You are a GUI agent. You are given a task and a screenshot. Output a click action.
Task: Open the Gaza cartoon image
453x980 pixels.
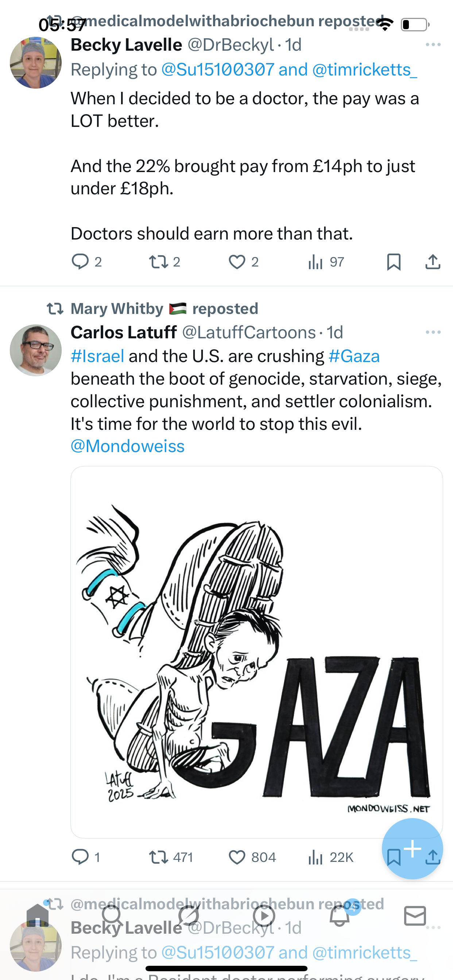click(256, 652)
